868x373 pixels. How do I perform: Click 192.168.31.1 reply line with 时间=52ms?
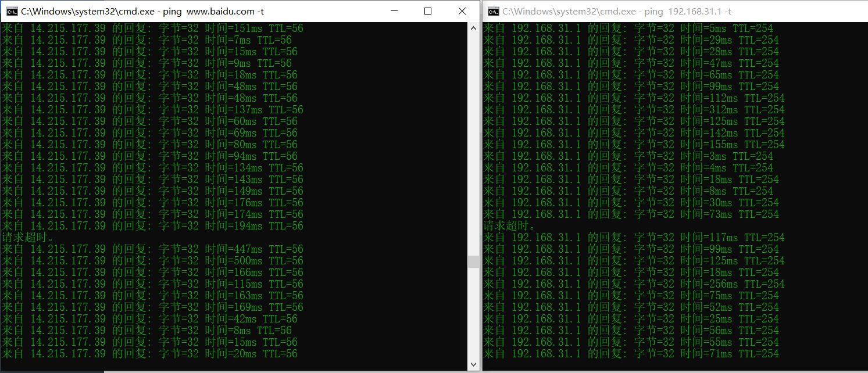631,307
